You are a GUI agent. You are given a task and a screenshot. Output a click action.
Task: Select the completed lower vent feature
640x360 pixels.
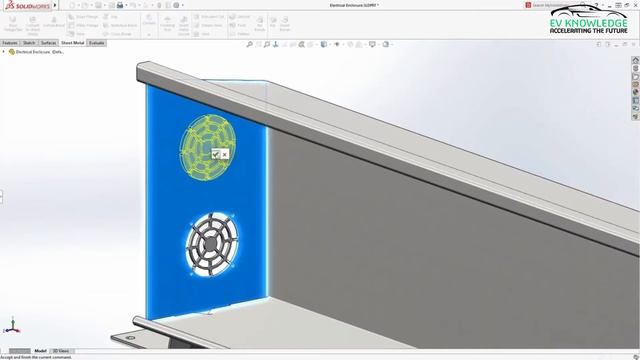tap(211, 244)
